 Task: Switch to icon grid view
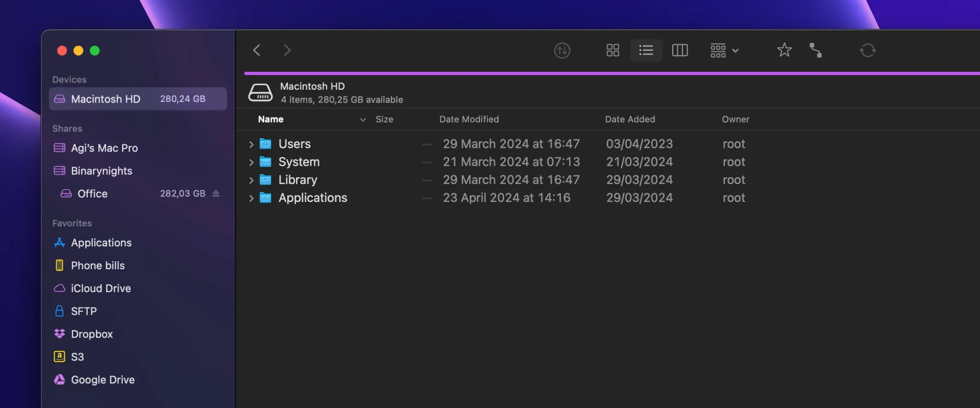[612, 50]
